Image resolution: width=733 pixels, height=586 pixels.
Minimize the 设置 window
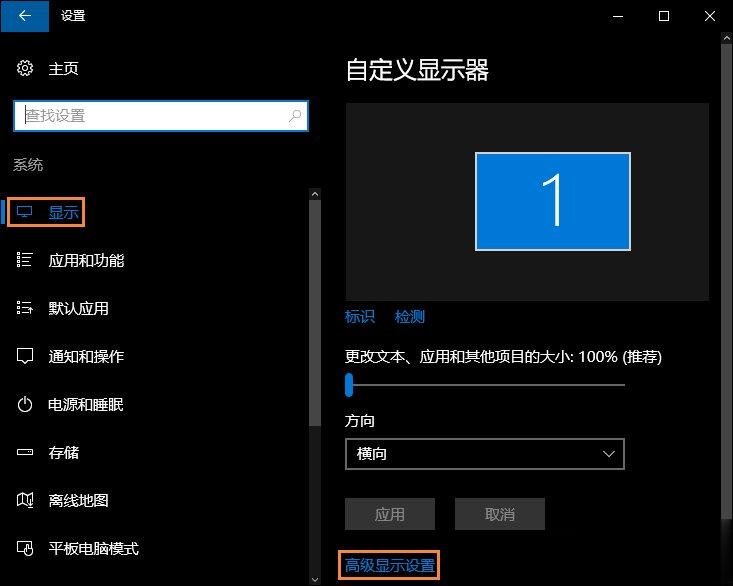pyautogui.click(x=618, y=16)
